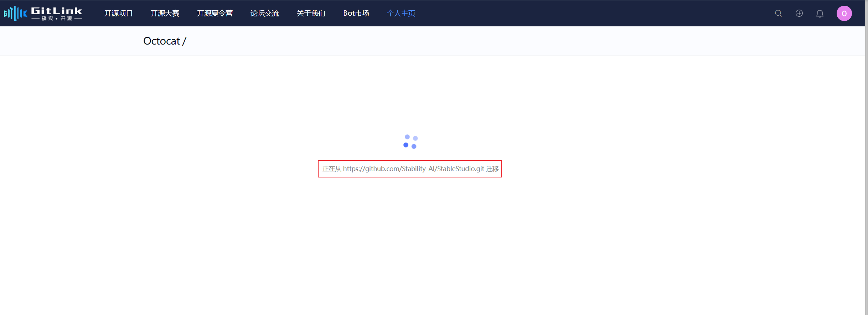Open the notification bell

[x=820, y=14]
